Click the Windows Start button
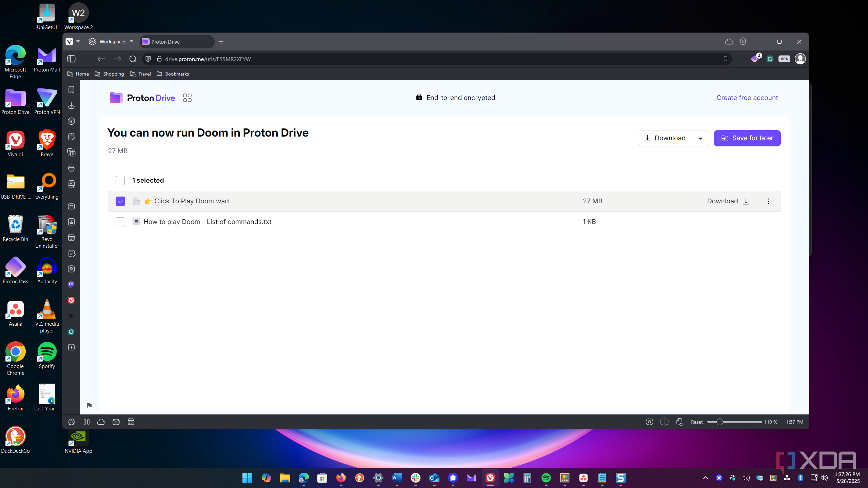Image resolution: width=868 pixels, height=488 pixels. coord(247,478)
